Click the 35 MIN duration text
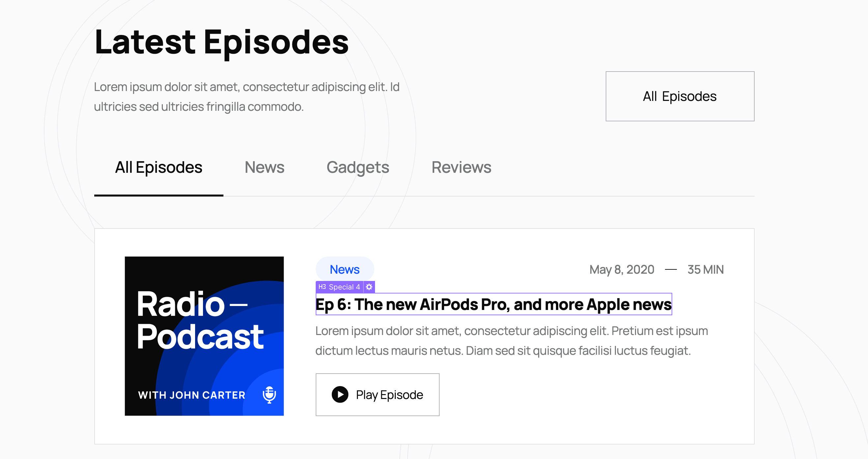 (706, 269)
